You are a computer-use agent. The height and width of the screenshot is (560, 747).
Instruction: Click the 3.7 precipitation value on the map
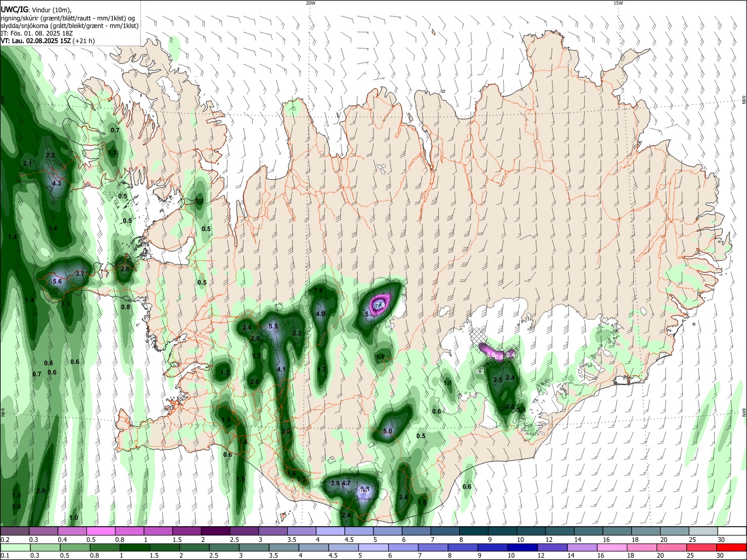(81, 274)
